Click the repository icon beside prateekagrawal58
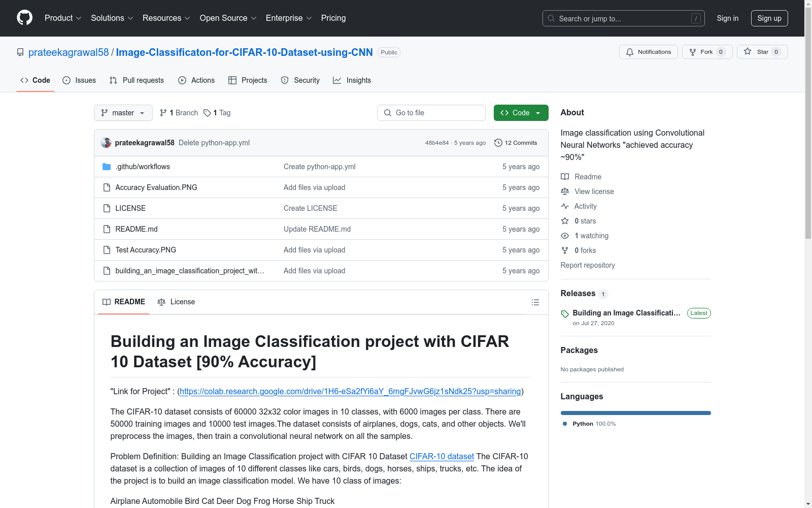The width and height of the screenshot is (812, 508). coord(20,52)
